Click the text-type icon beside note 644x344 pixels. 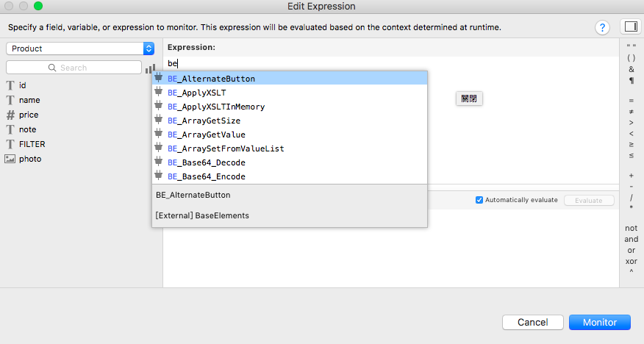click(10, 129)
